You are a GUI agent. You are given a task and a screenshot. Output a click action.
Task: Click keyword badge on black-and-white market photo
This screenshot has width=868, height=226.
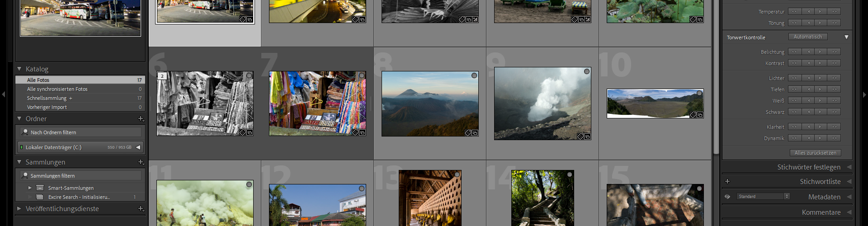coord(243,132)
